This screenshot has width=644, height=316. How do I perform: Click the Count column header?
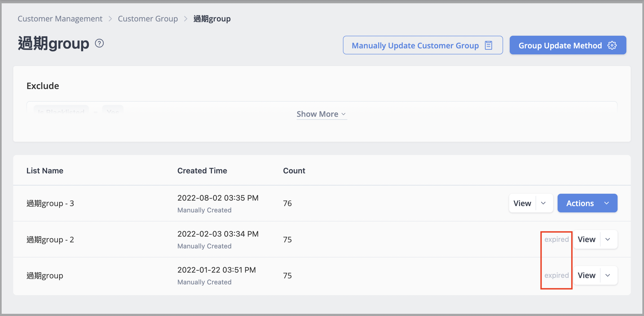(294, 171)
